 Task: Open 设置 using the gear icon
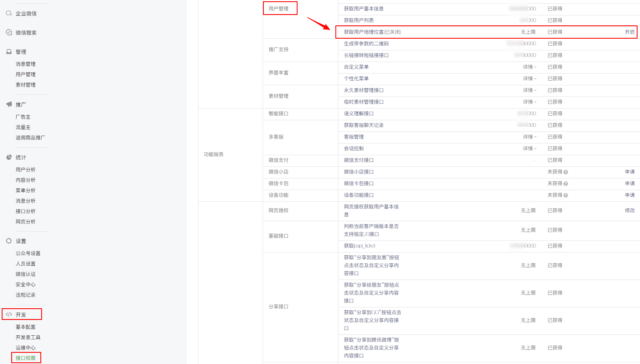(x=9, y=240)
